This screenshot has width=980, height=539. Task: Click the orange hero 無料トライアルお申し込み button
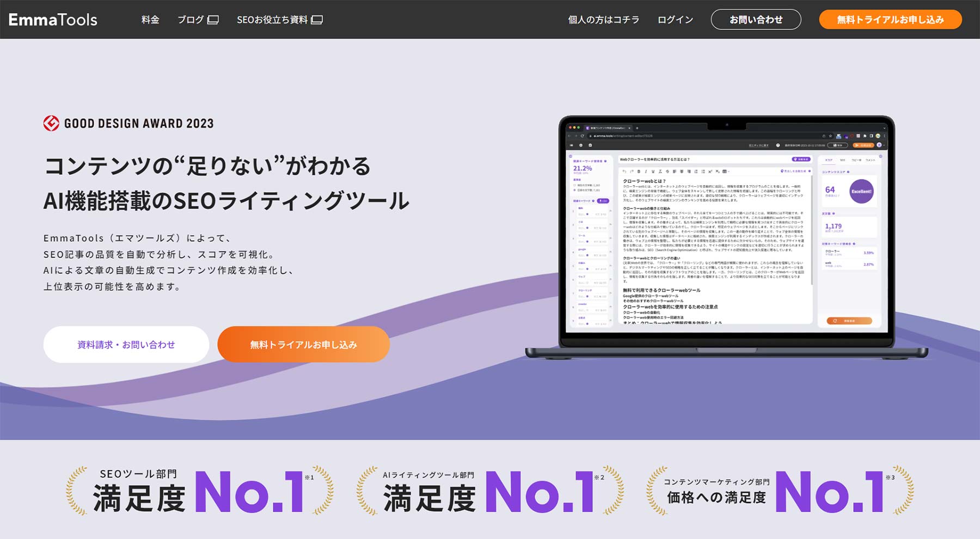(303, 345)
